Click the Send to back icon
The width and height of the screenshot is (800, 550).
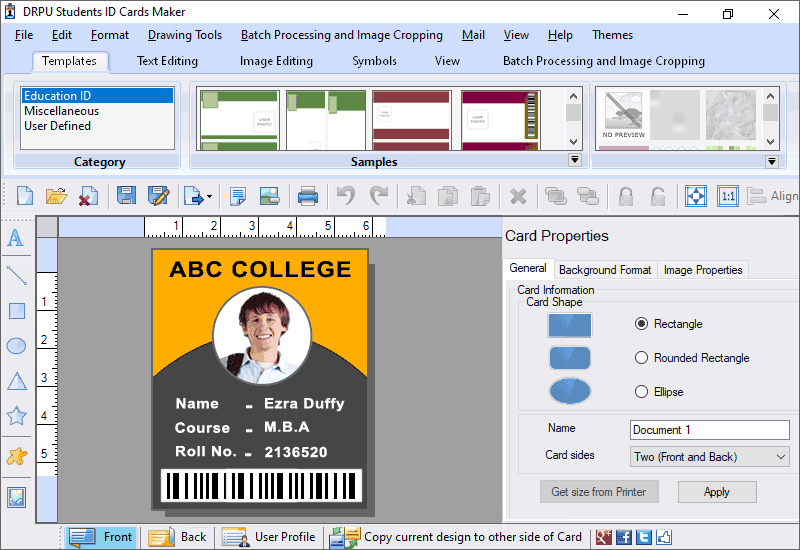588,196
